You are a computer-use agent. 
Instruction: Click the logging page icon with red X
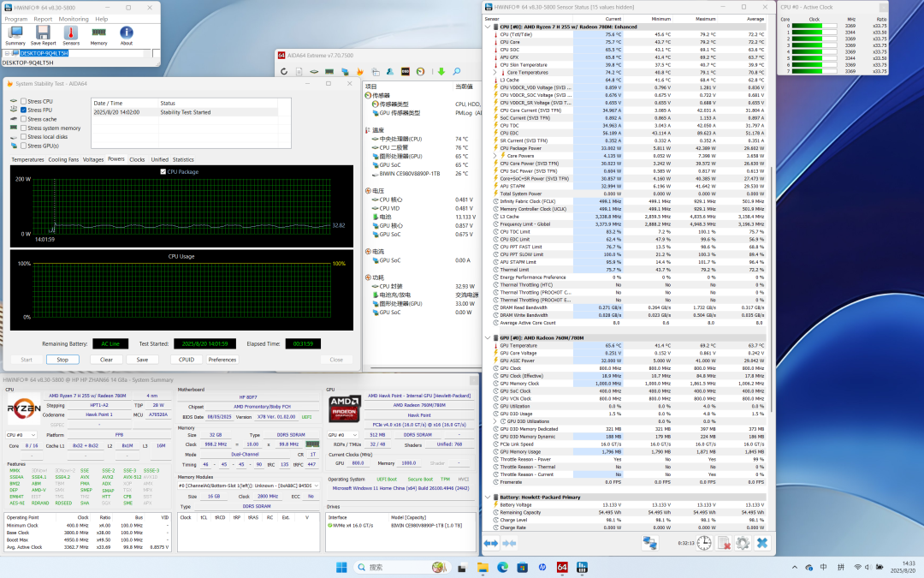[724, 543]
